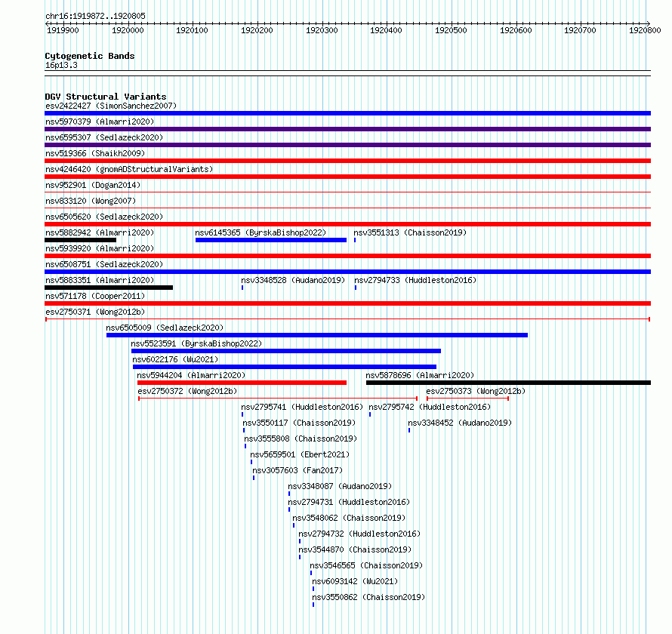Open nsv6145365 (ByrskaBishop2022) label
Viewport: 672px width, 634px height.
[260, 232]
